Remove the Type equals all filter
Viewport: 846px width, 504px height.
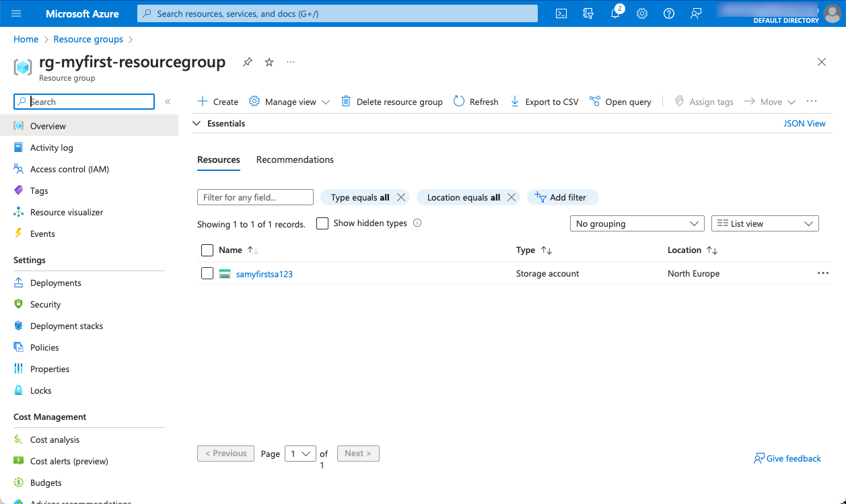coord(401,197)
